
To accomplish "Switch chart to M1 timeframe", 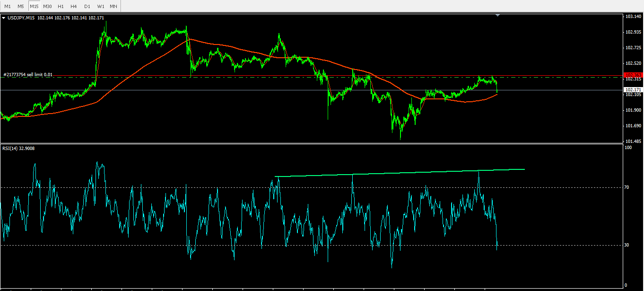I will [x=8, y=6].
